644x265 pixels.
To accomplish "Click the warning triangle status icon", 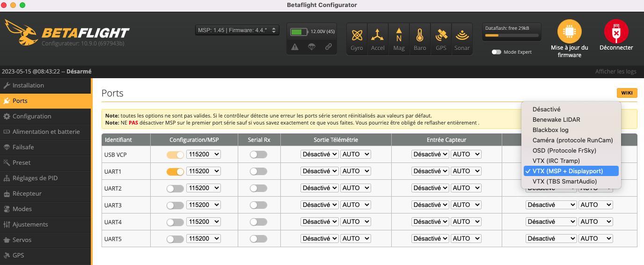I will click(295, 47).
